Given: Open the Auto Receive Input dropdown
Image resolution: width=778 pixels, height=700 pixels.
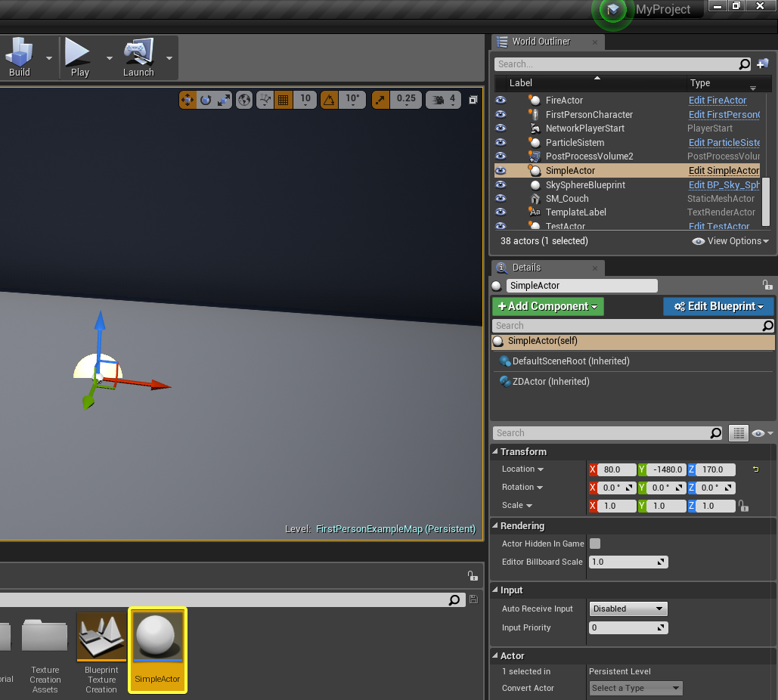Looking at the screenshot, I should pos(628,609).
